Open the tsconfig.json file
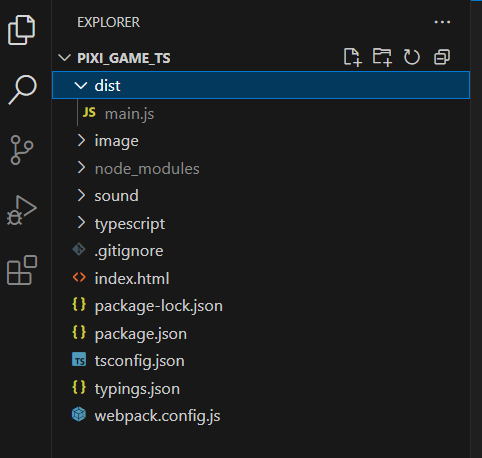The height and width of the screenshot is (458, 482). (261, 360)
